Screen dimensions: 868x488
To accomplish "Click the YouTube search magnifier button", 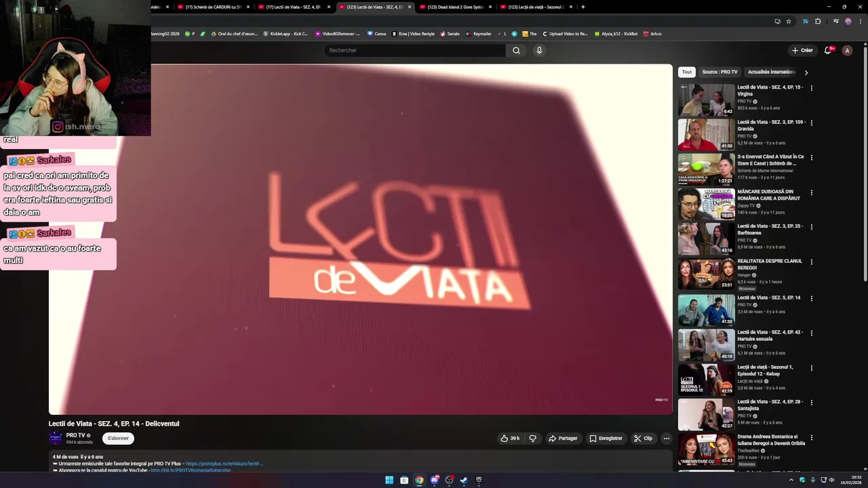I will pos(516,50).
